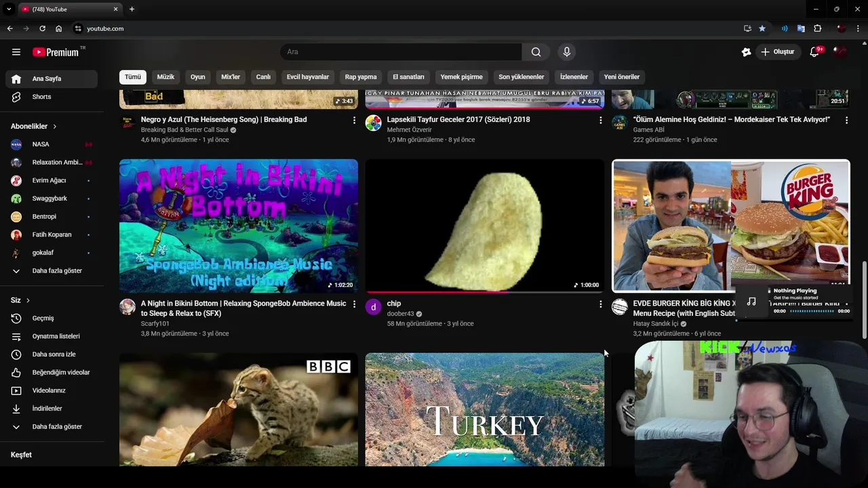Open the doober43 channel avatar
The width and height of the screenshot is (868, 488).
pyautogui.click(x=374, y=307)
